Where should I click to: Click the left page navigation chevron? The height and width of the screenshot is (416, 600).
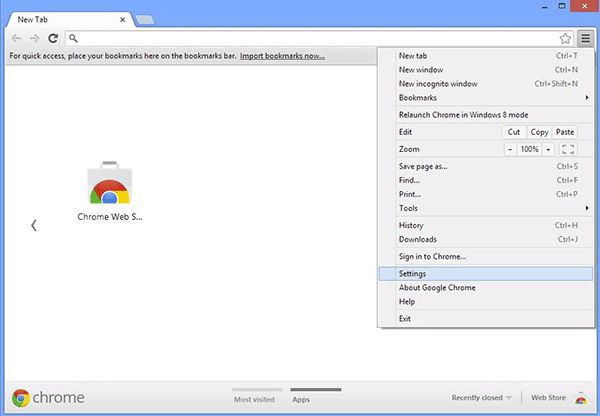coord(33,226)
